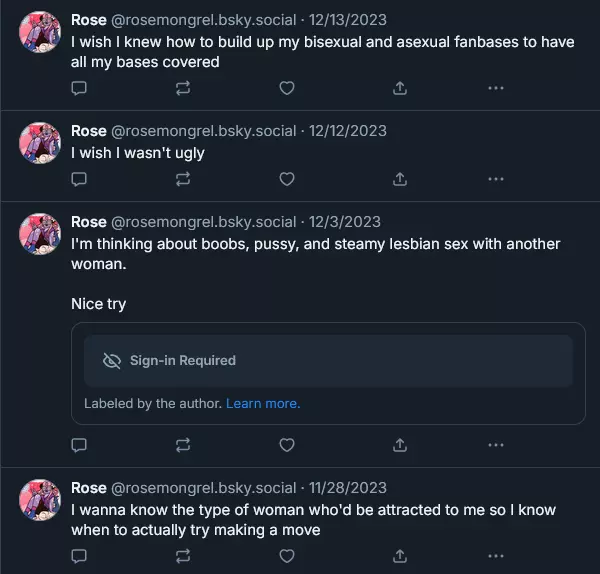The width and height of the screenshot is (600, 574).
Task: Share the "I wish I wasn't ugly" post
Action: (400, 179)
